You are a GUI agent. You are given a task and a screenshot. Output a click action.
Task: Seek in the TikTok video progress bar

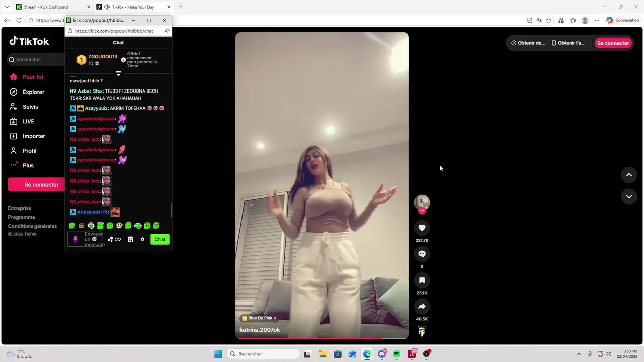coord(322,338)
